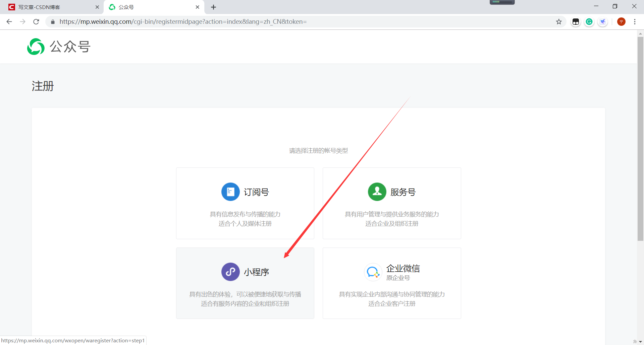The width and height of the screenshot is (644, 345).
Task: Restore down the browser window
Action: [615, 6]
